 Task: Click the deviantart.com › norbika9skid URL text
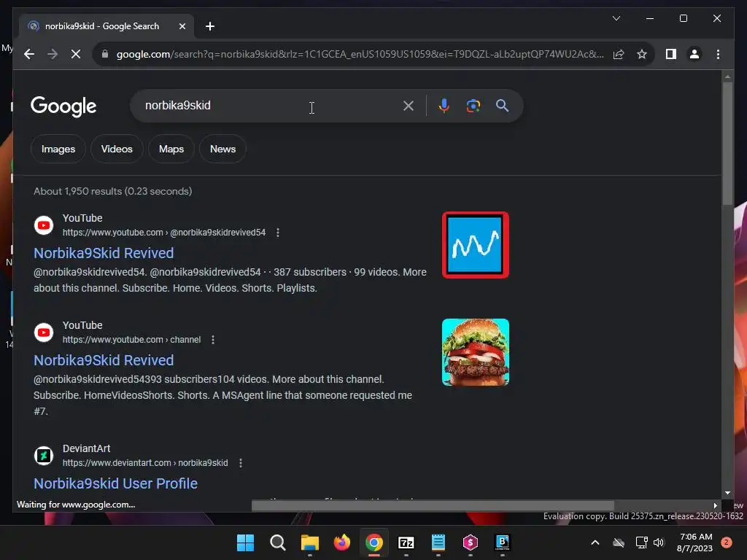(145, 463)
